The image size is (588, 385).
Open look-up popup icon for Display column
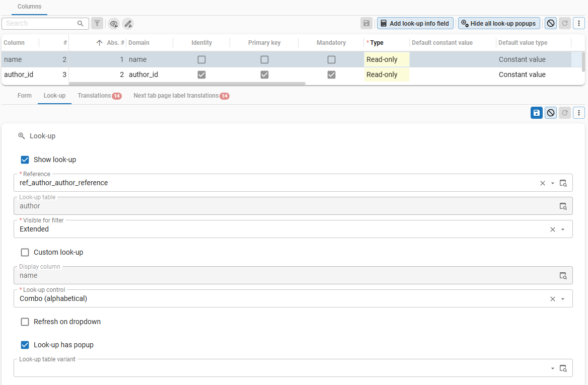tap(563, 276)
